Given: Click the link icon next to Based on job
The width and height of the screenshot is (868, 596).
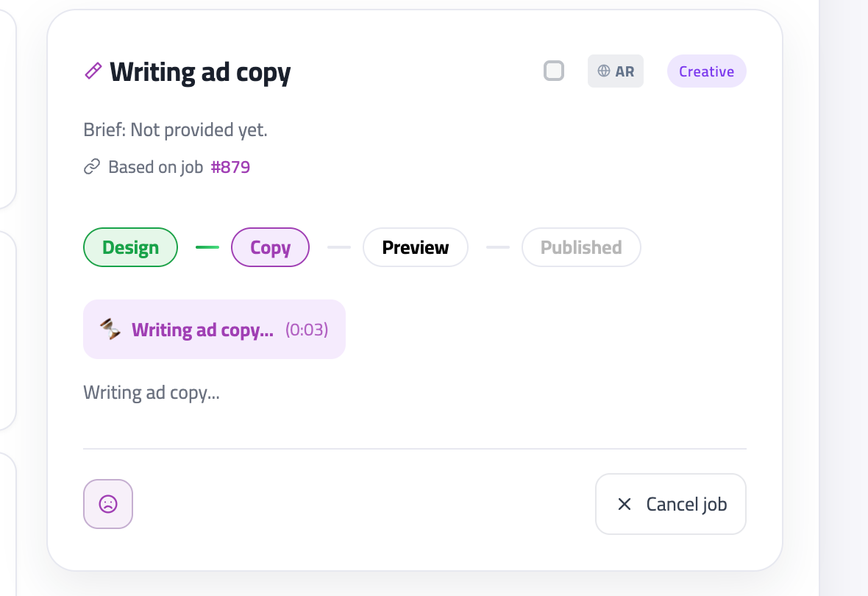Looking at the screenshot, I should (x=91, y=166).
